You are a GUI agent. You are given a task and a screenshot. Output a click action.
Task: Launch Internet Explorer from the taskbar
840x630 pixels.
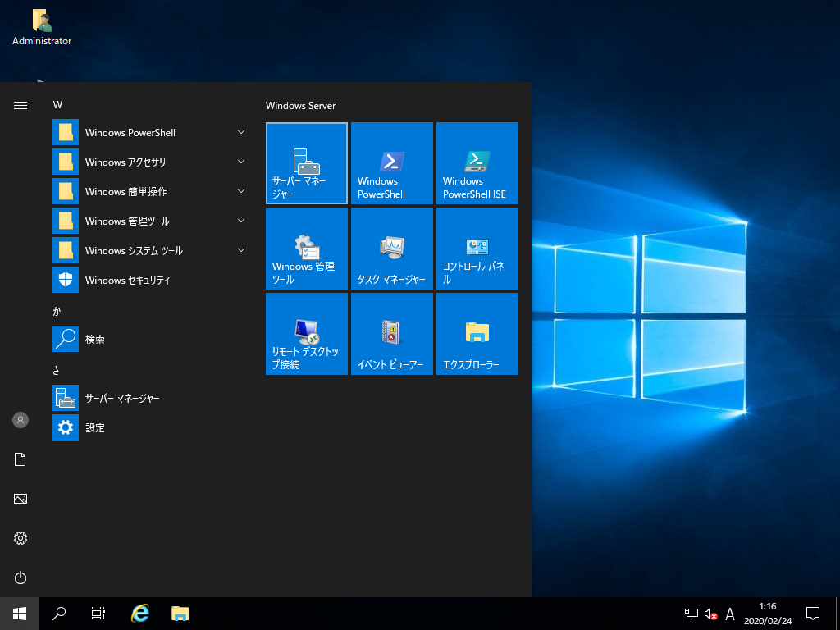(139, 614)
